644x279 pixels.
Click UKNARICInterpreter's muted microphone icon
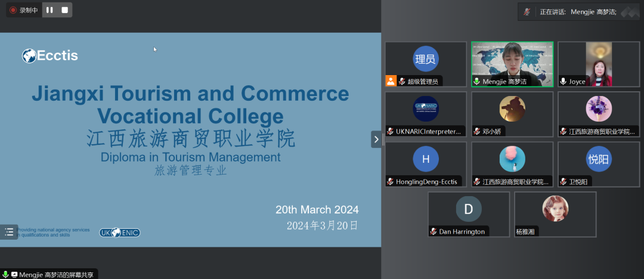[x=390, y=132]
